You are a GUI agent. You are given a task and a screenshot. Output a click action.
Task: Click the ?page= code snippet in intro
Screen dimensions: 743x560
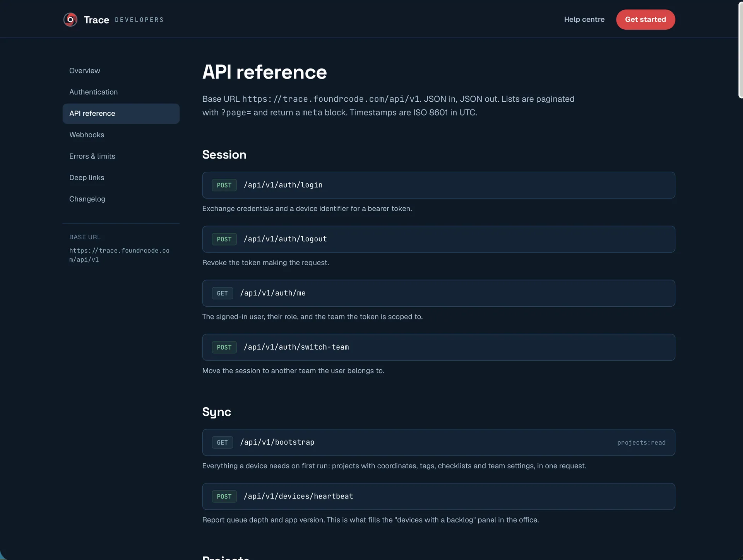tap(236, 113)
